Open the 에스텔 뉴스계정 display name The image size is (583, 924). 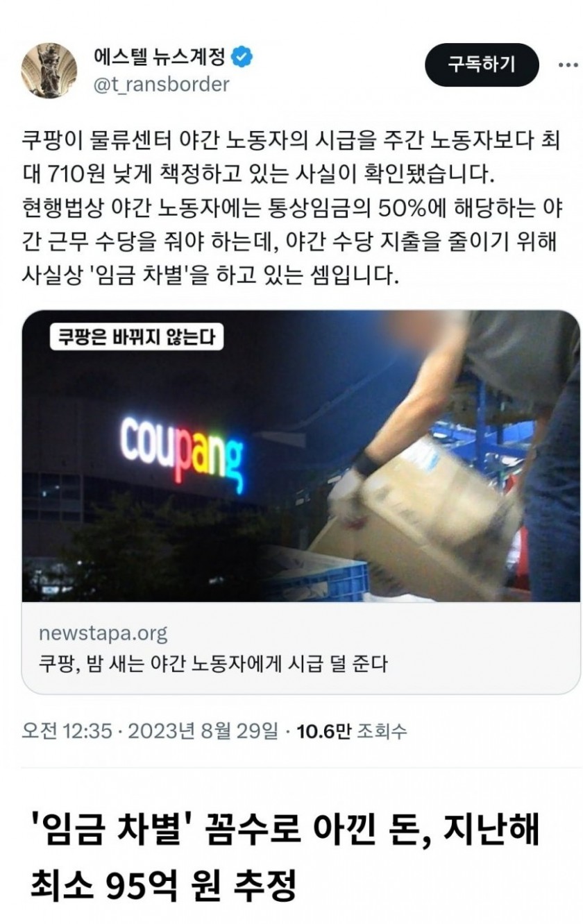pyautogui.click(x=159, y=58)
